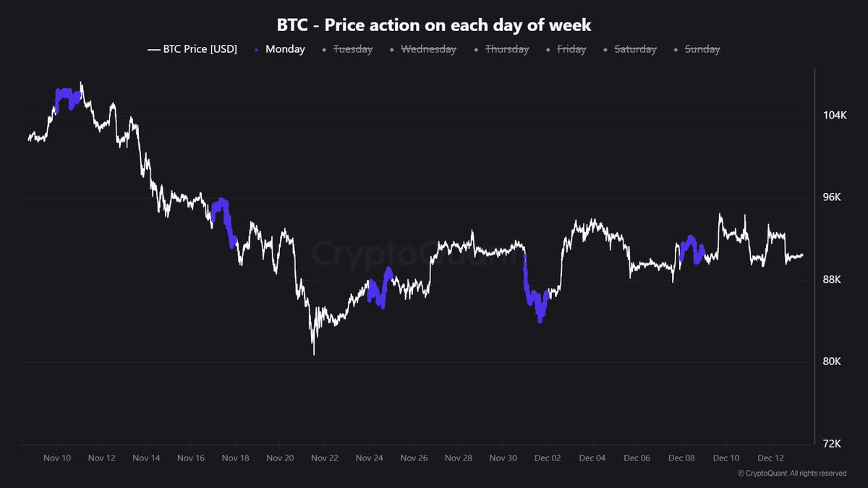This screenshot has height=488, width=868.
Task: Click the chart title text
Action: (x=434, y=25)
